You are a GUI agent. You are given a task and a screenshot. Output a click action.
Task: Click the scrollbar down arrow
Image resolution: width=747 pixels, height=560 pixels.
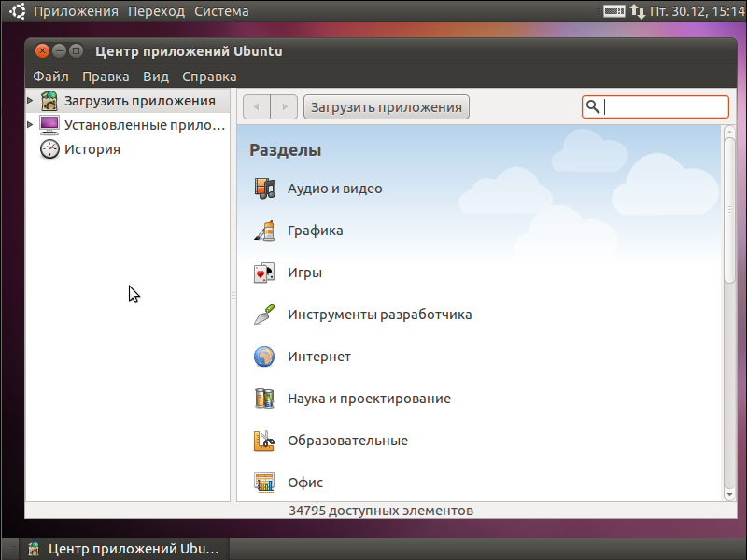point(729,495)
